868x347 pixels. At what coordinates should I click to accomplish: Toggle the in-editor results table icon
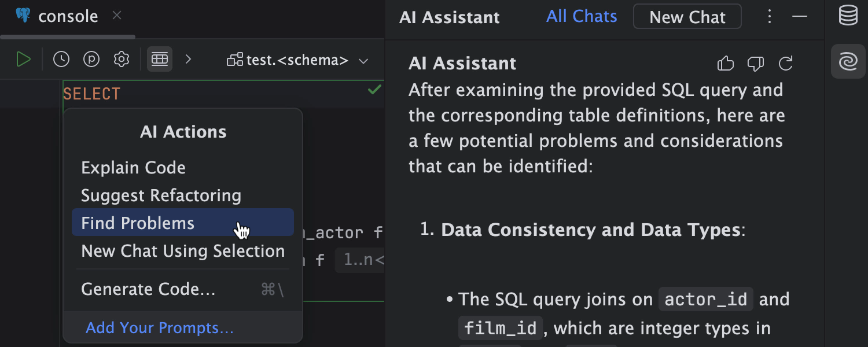pyautogui.click(x=160, y=59)
